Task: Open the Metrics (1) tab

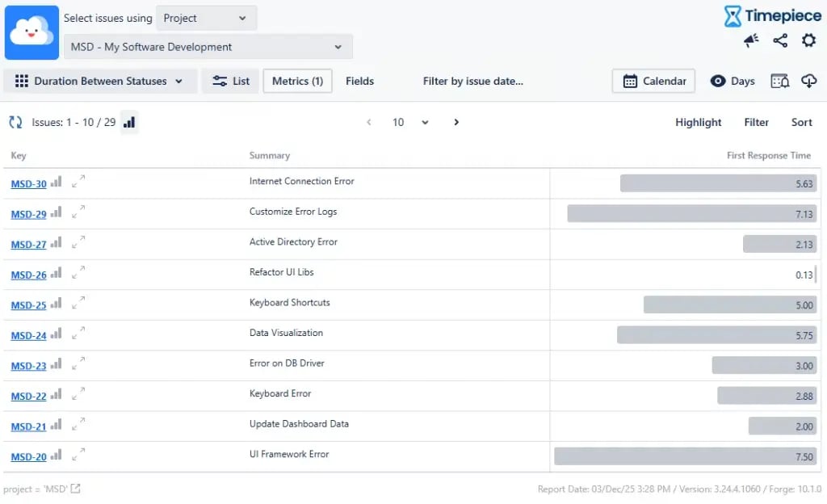Action: click(297, 81)
